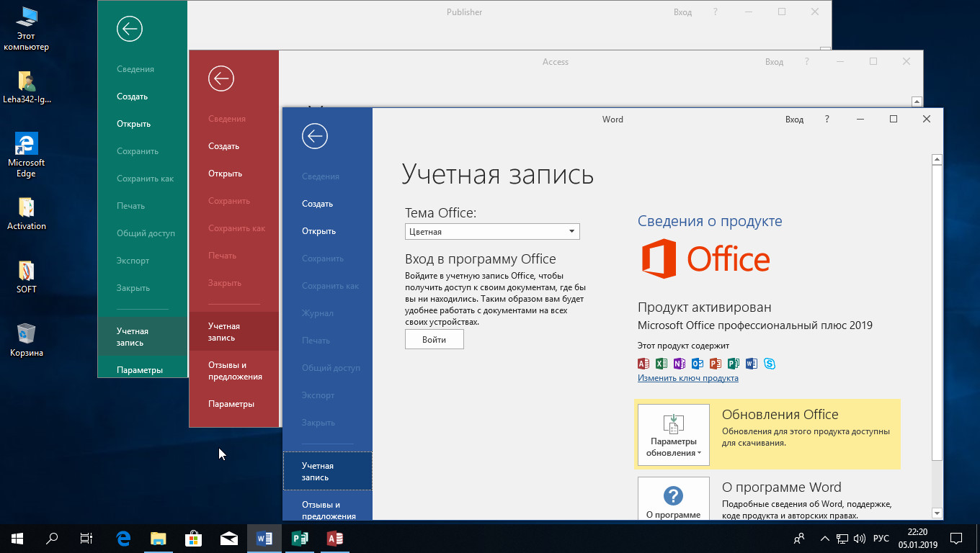This screenshot has width=980, height=553.
Task: Open Task View on the taskbar
Action: (86, 538)
